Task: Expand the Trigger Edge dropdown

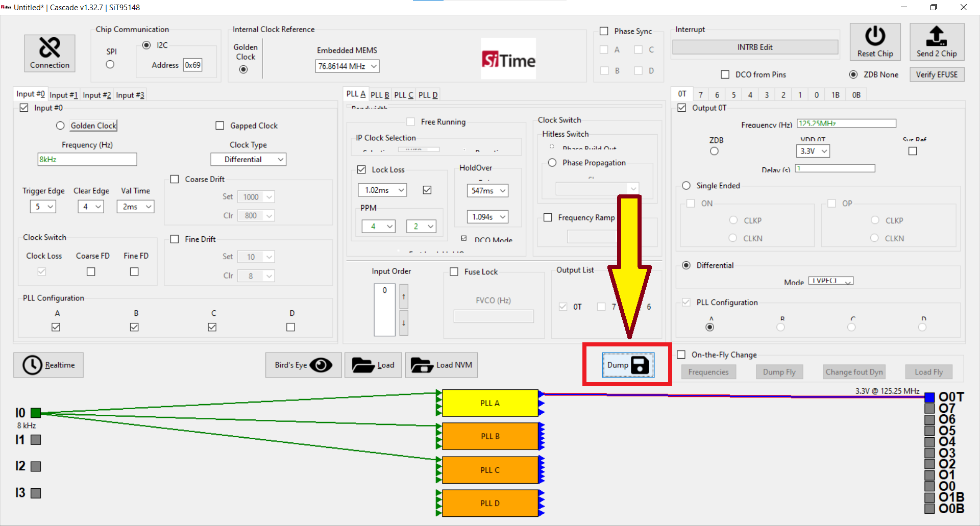Action: (43, 207)
